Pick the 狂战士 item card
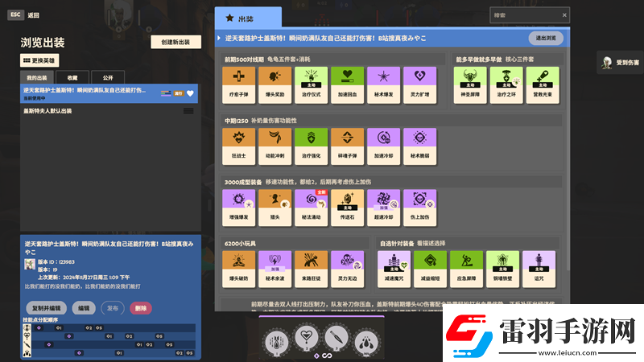This screenshot has height=362, width=644. pyautogui.click(x=238, y=146)
